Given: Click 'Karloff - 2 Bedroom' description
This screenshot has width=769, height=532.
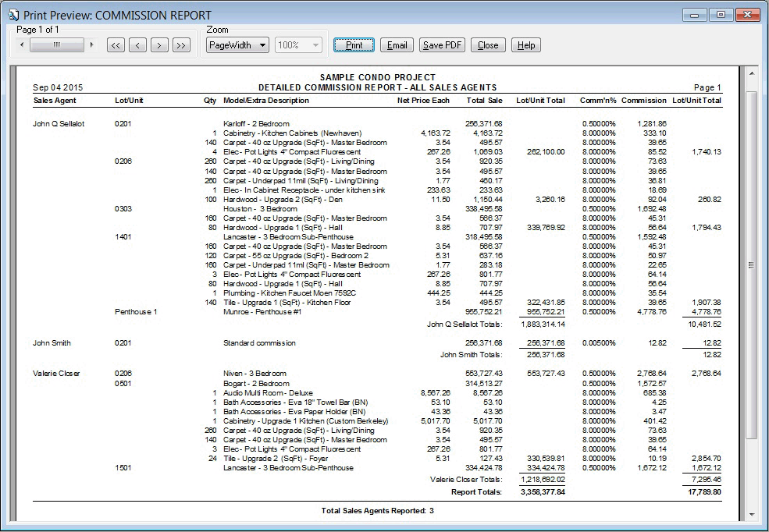Looking at the screenshot, I should (x=256, y=124).
